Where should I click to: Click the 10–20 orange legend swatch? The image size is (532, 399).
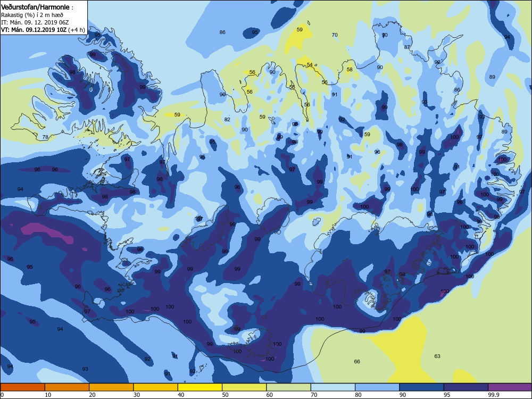[x=67, y=387]
